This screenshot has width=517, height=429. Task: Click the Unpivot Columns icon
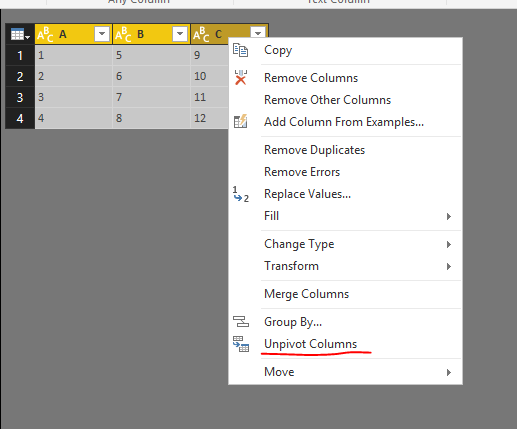click(241, 344)
